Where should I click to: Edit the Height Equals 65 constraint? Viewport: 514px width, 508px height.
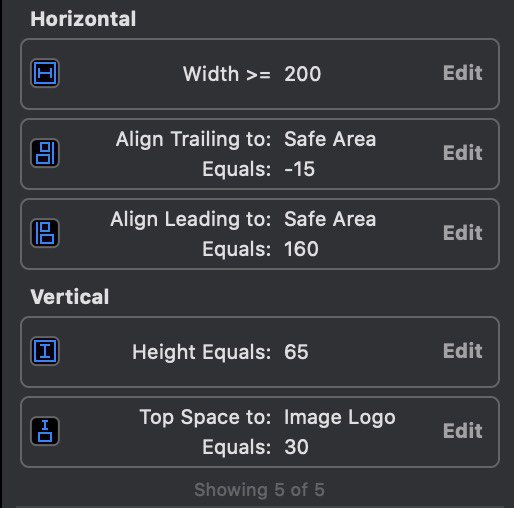pyautogui.click(x=463, y=351)
